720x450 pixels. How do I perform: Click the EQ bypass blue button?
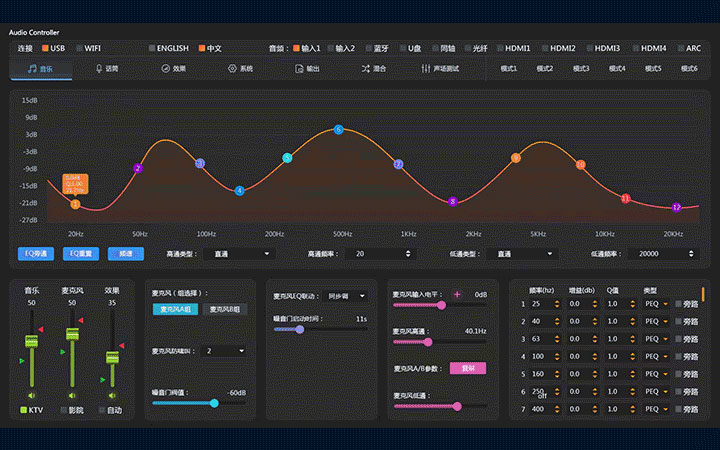coord(36,253)
